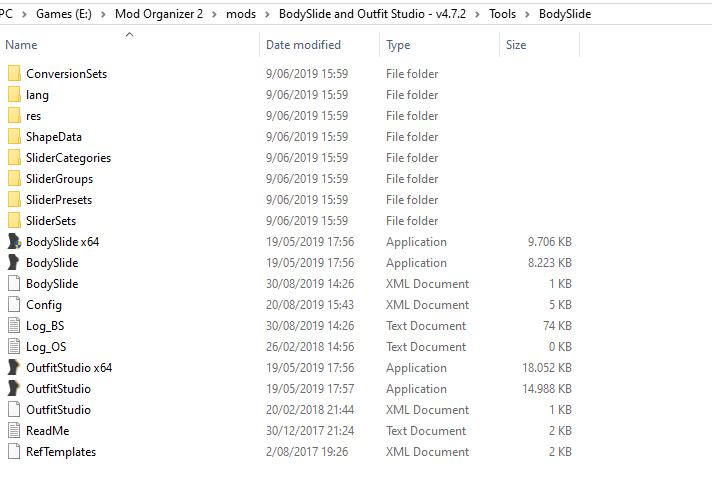Click the OutfitStudio x64 application icon
Viewport: 712px width, 499px height.
pyautogui.click(x=14, y=367)
